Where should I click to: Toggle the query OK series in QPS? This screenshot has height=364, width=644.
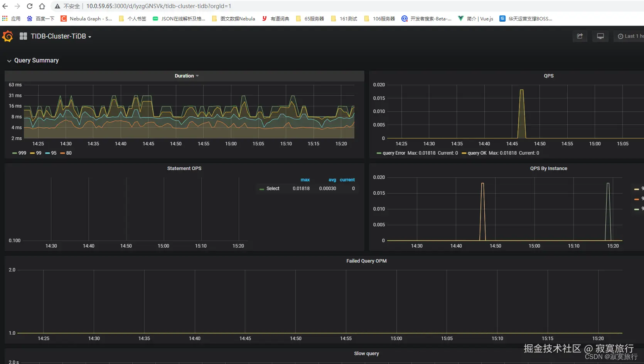coord(477,153)
